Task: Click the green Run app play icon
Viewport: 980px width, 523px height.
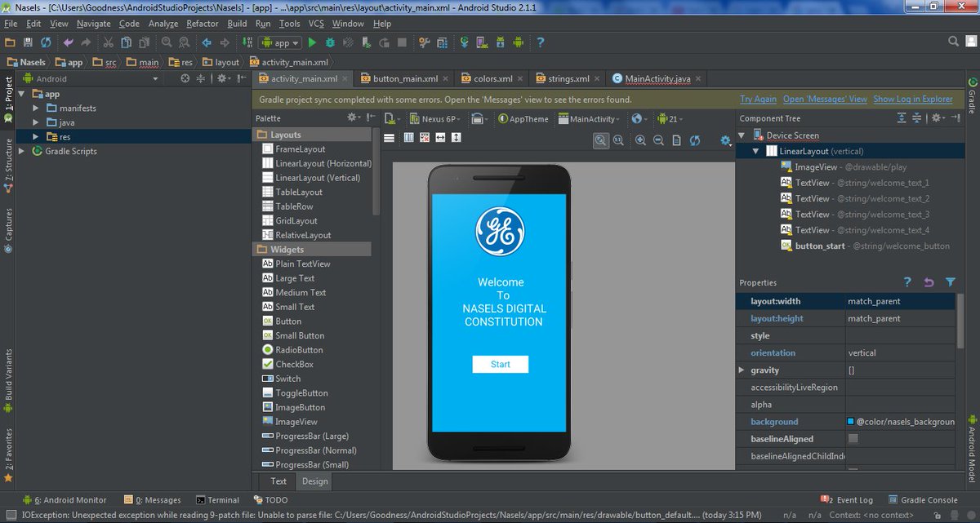Action: pyautogui.click(x=312, y=42)
